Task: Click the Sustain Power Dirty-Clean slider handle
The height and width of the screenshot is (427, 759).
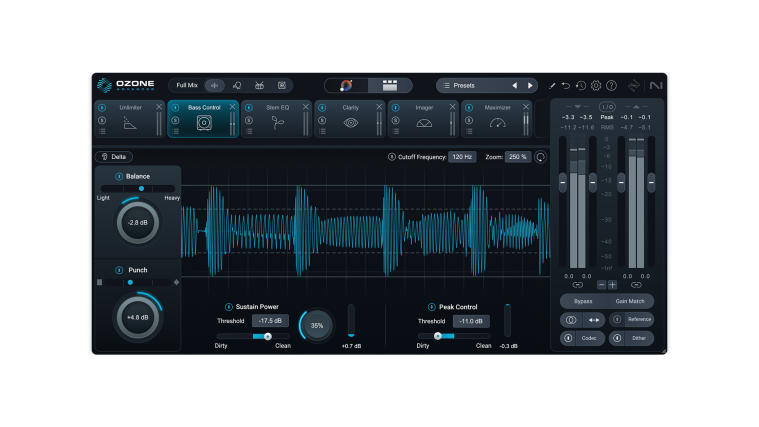Action: click(268, 336)
